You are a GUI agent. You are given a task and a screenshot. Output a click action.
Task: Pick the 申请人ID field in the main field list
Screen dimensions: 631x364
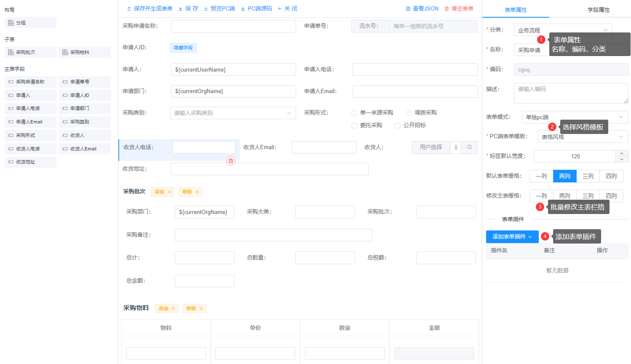85,95
